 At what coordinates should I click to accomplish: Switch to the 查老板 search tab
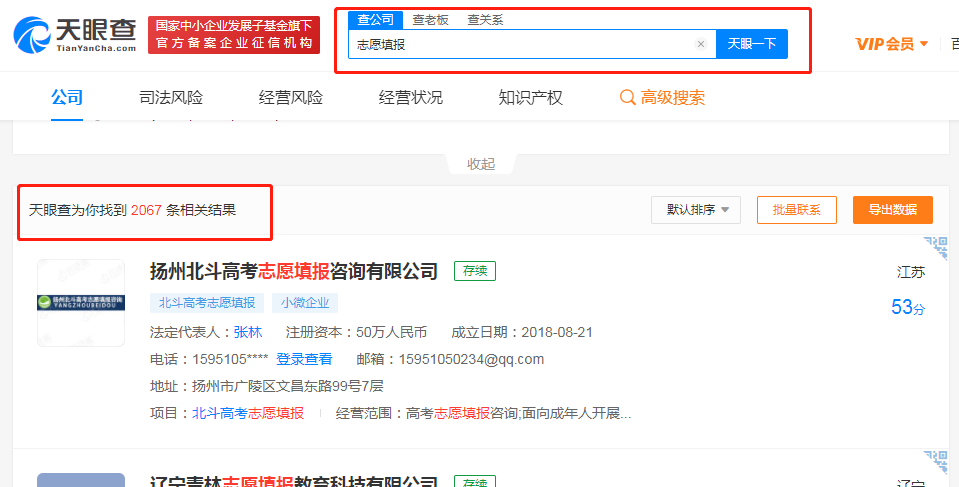pyautogui.click(x=430, y=20)
